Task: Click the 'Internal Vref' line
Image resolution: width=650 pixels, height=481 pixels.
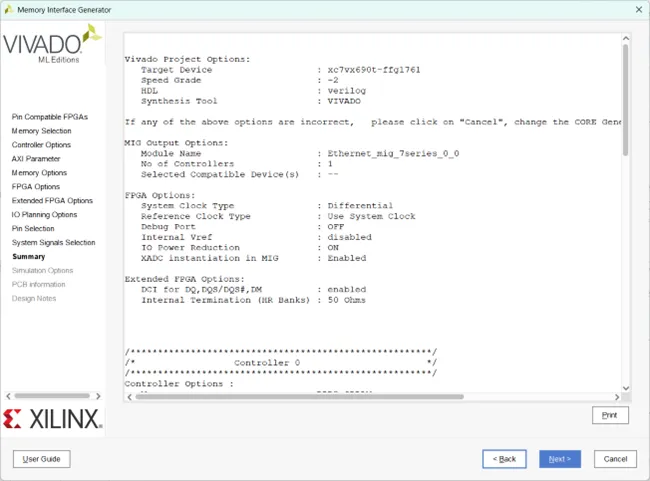Action: [x=256, y=237]
